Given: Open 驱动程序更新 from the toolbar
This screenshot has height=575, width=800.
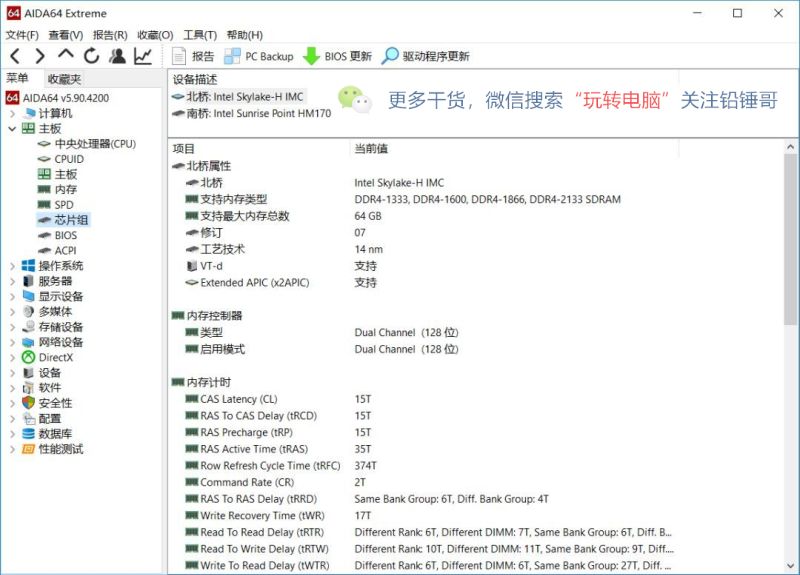Looking at the screenshot, I should pyautogui.click(x=426, y=56).
